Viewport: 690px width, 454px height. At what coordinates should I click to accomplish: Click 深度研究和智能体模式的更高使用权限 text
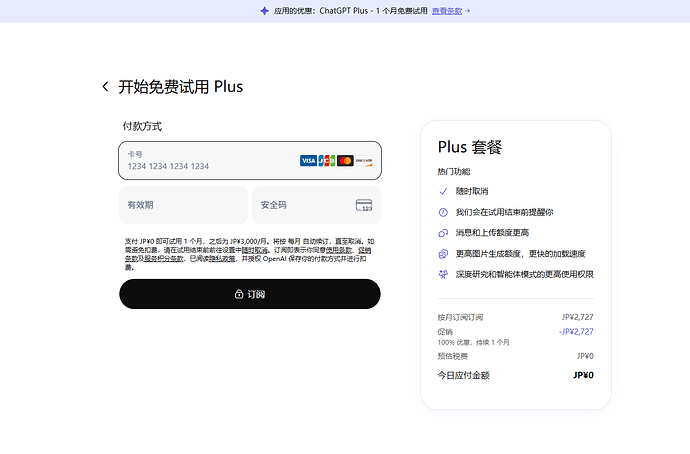point(525,275)
